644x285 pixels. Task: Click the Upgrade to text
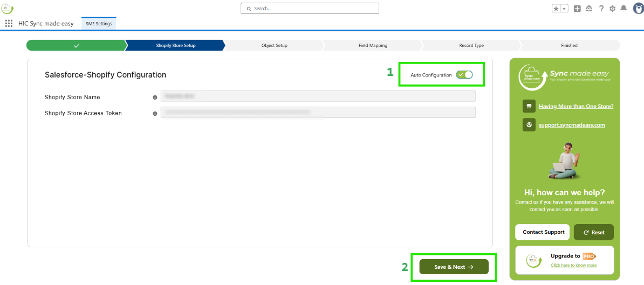point(566,256)
